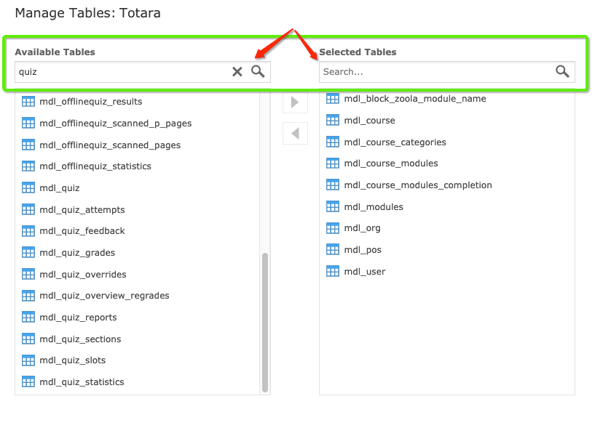603x428 pixels.
Task: Click table icon beside mdl_pos
Action: coord(333,250)
